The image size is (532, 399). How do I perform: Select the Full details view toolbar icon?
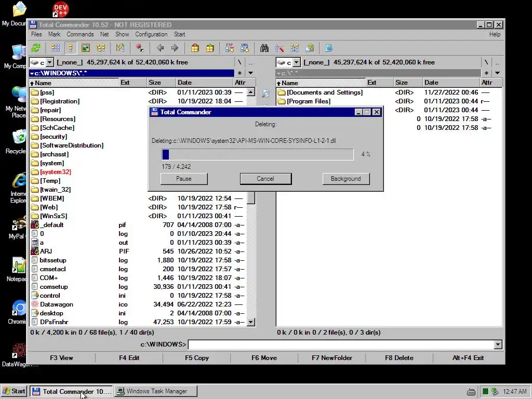[71, 48]
